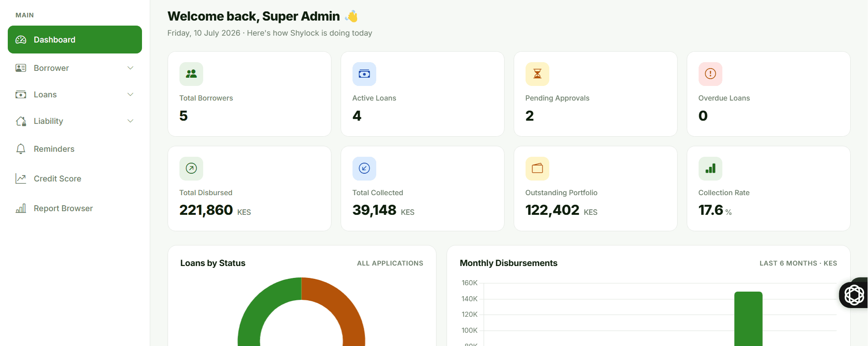
Task: Click the Overdue Loans alert icon
Action: pyautogui.click(x=710, y=74)
